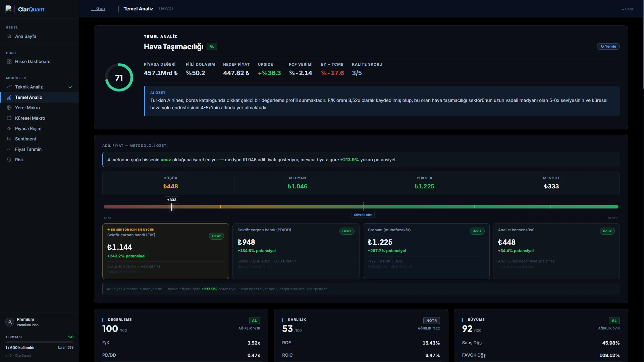The image size is (644, 362).
Task: Open Küresel Makro icon
Action: [9, 118]
